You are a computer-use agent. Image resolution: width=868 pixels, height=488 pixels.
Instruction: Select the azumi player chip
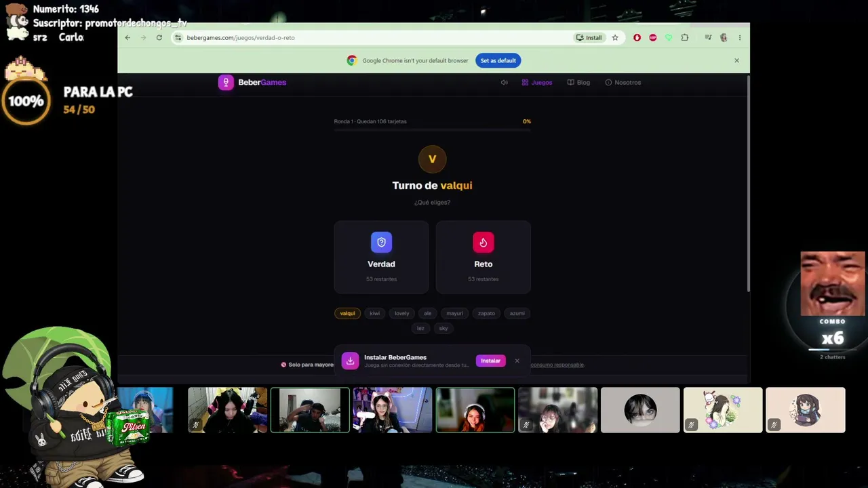517,313
